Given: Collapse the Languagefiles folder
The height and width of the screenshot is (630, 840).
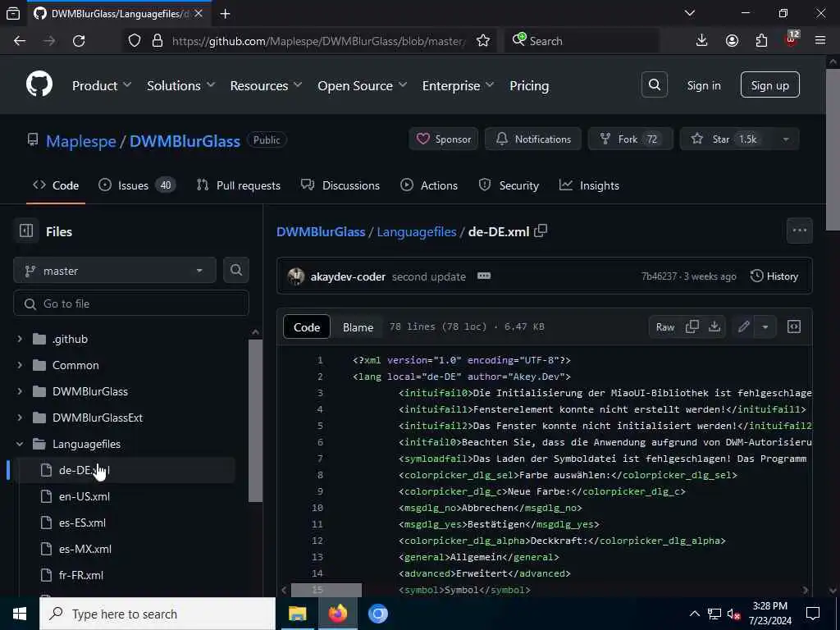Looking at the screenshot, I should coord(20,444).
